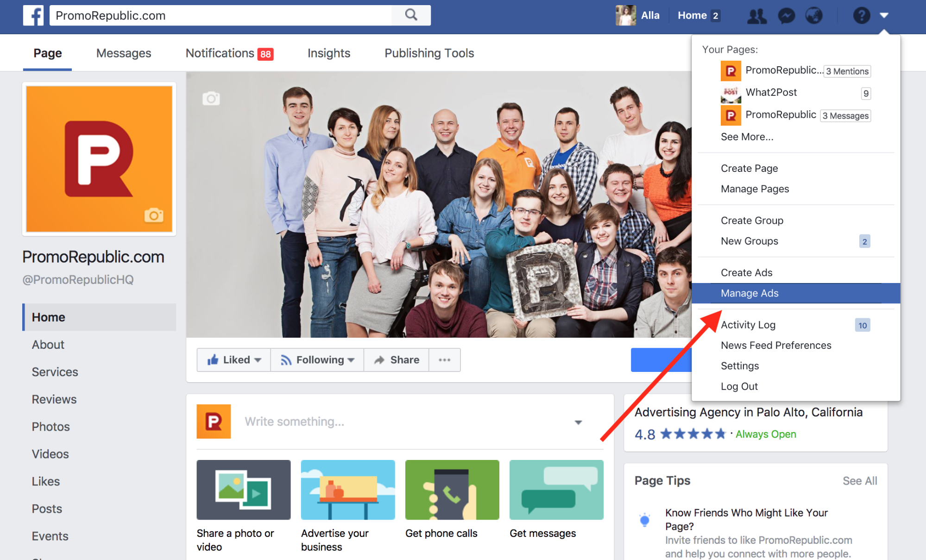Click the search magnifier button
The height and width of the screenshot is (560, 926).
[411, 15]
